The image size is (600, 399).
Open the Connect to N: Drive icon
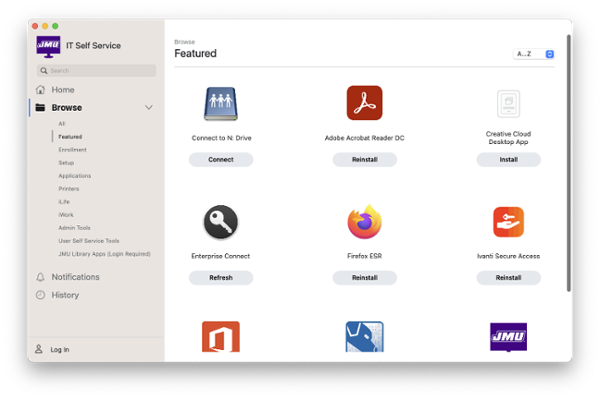[221, 104]
